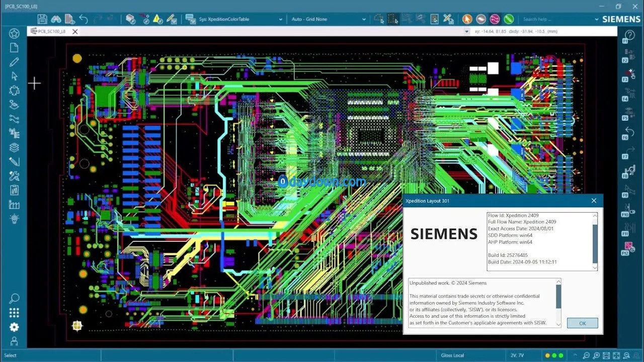Image resolution: width=644 pixels, height=362 pixels.
Task: Click the display control icon beside the color table
Action: point(190,19)
